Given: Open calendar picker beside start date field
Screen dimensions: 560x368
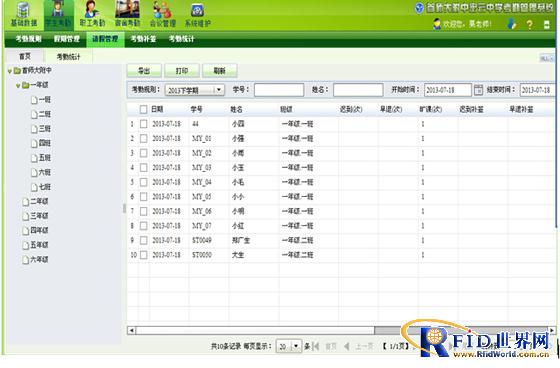Looking at the screenshot, I should [478, 90].
